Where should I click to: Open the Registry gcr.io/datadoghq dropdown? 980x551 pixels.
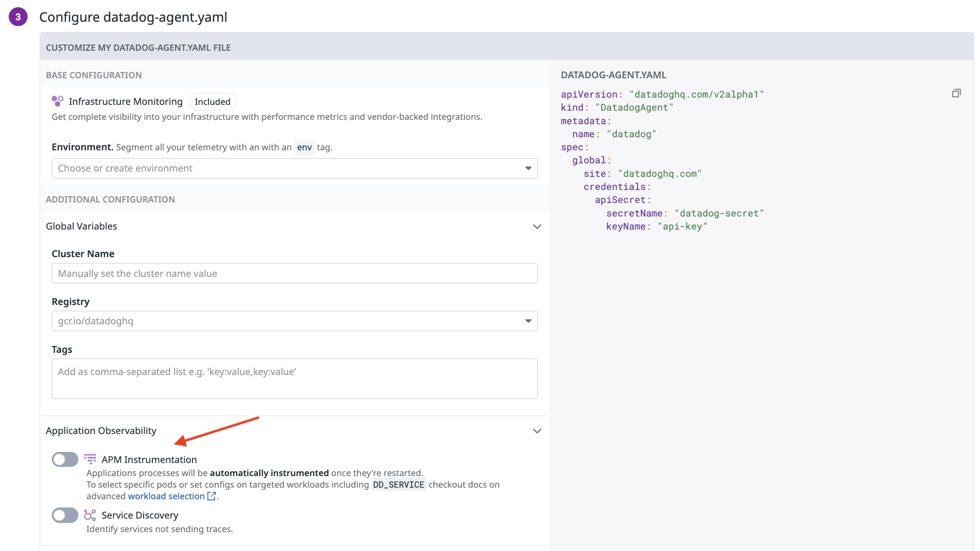(294, 321)
